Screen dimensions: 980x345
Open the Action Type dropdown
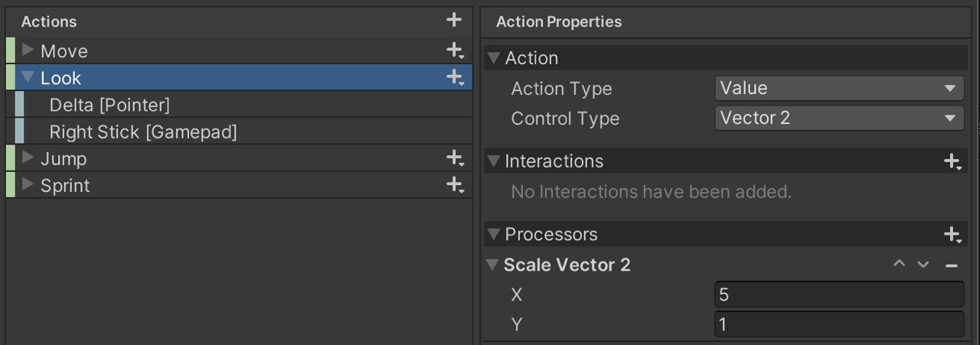coord(838,89)
